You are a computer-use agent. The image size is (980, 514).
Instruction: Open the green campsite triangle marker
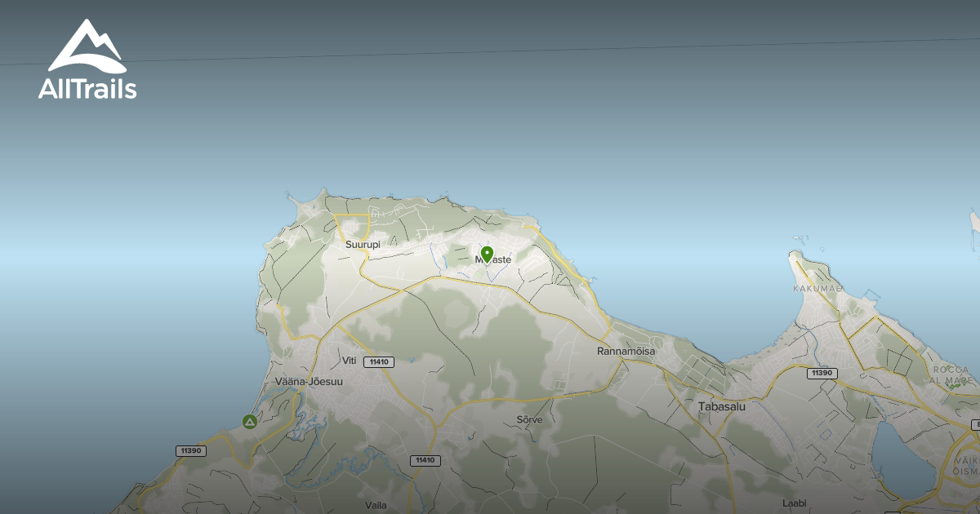point(250,422)
